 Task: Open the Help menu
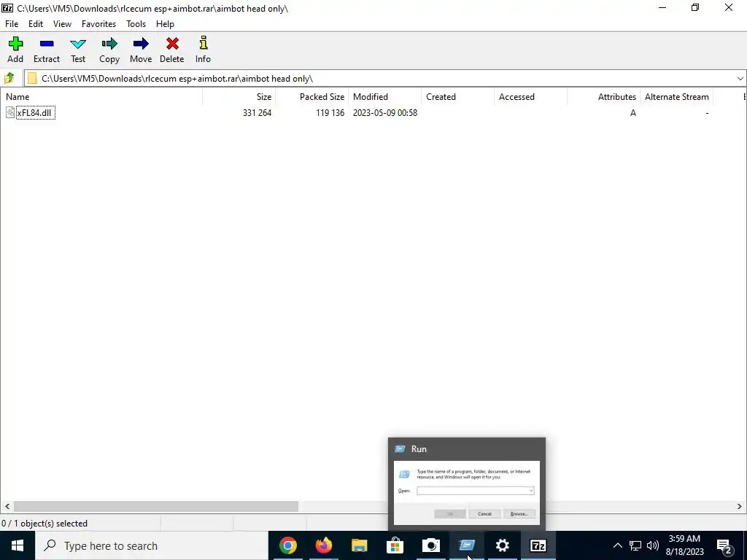coord(165,24)
